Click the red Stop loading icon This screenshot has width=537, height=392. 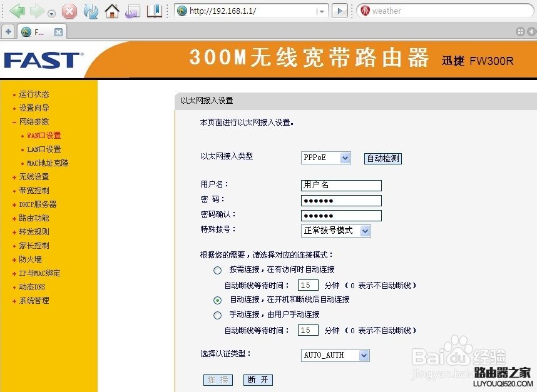pos(69,11)
